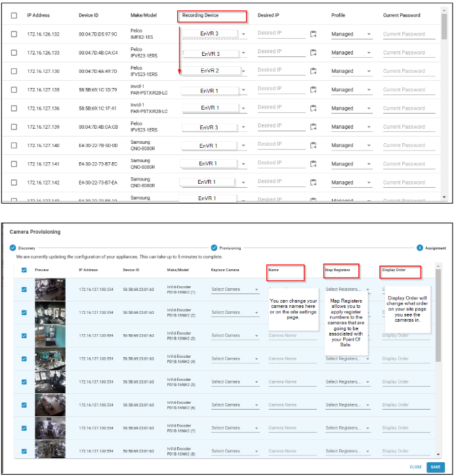Uncheck the InVid-Encoder PD1B-16NH2 (4) row checkbox

(24, 359)
